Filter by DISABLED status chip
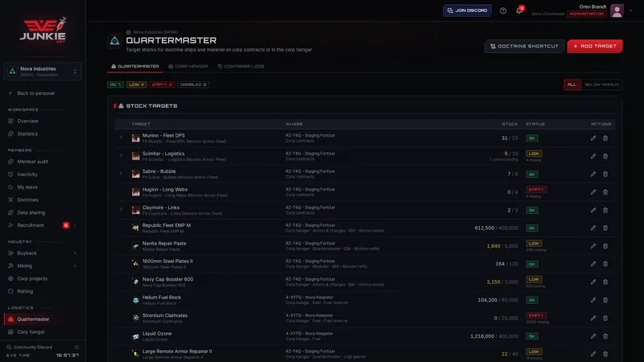644x362 pixels. [193, 84]
